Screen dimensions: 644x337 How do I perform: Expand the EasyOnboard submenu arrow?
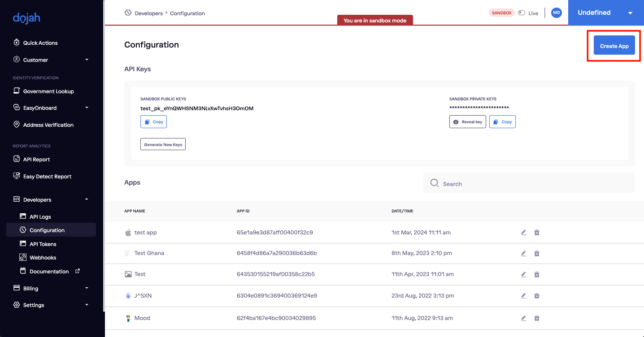click(87, 108)
